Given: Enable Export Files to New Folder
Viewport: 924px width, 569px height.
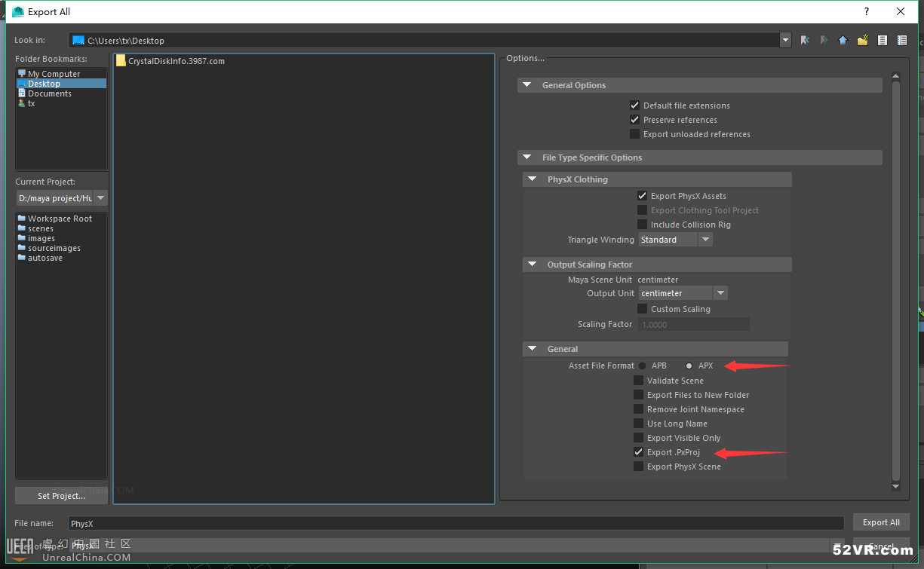Looking at the screenshot, I should click(638, 395).
